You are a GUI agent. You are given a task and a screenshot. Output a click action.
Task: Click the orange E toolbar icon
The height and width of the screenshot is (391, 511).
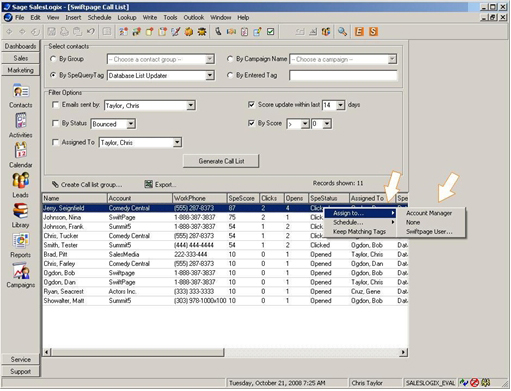point(359,32)
